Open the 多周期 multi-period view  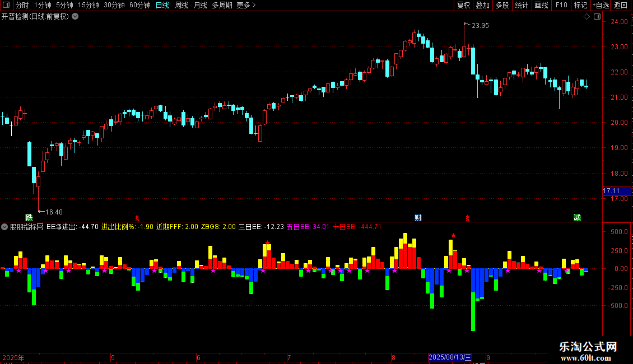[222, 5]
